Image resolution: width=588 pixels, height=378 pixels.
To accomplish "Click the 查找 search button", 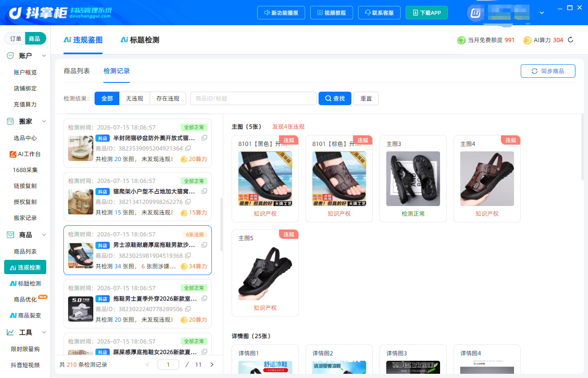I will (x=335, y=98).
